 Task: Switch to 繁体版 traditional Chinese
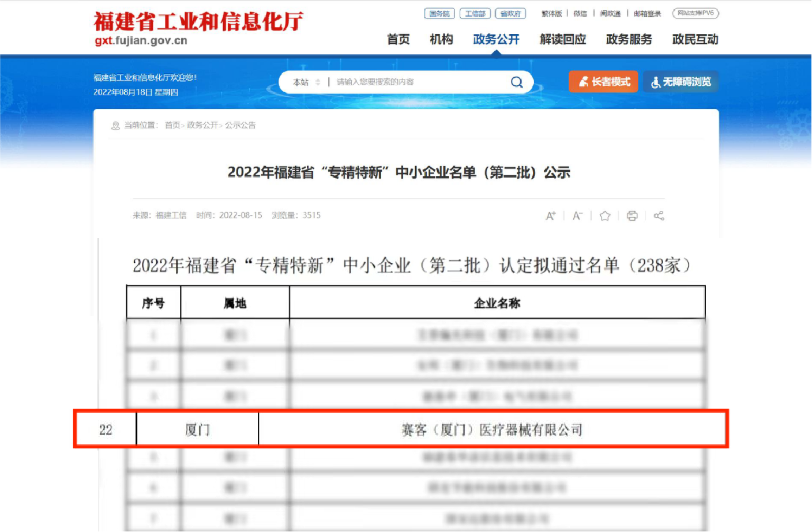coord(551,13)
